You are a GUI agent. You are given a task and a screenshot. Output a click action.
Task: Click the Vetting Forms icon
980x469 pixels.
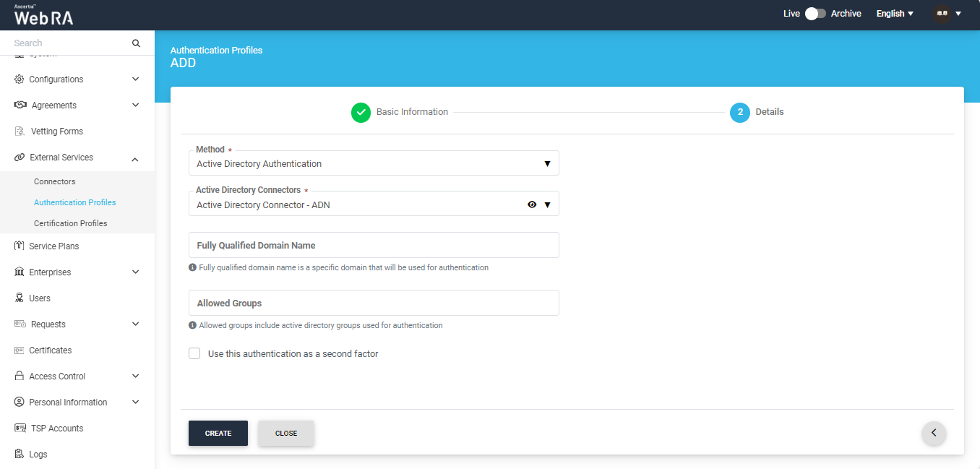tap(20, 132)
